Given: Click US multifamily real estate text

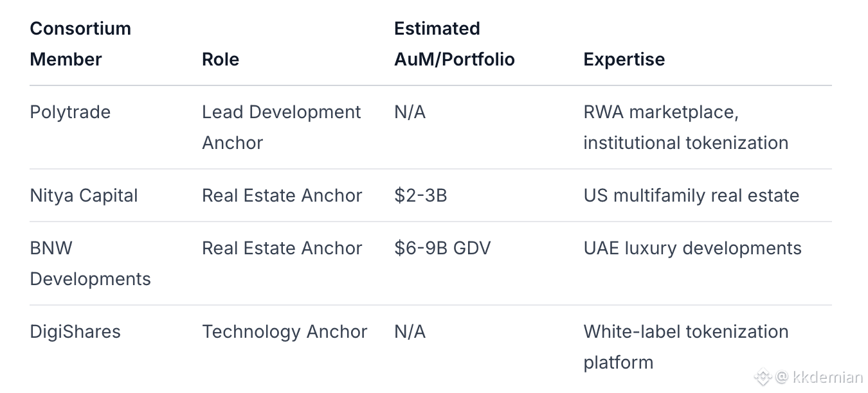Looking at the screenshot, I should tap(691, 195).
